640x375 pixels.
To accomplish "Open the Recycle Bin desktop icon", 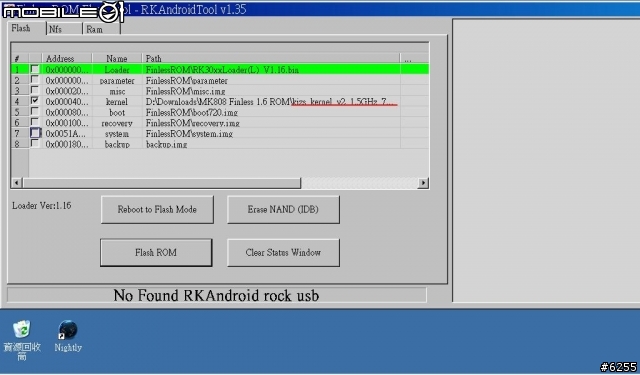I will click(22, 340).
